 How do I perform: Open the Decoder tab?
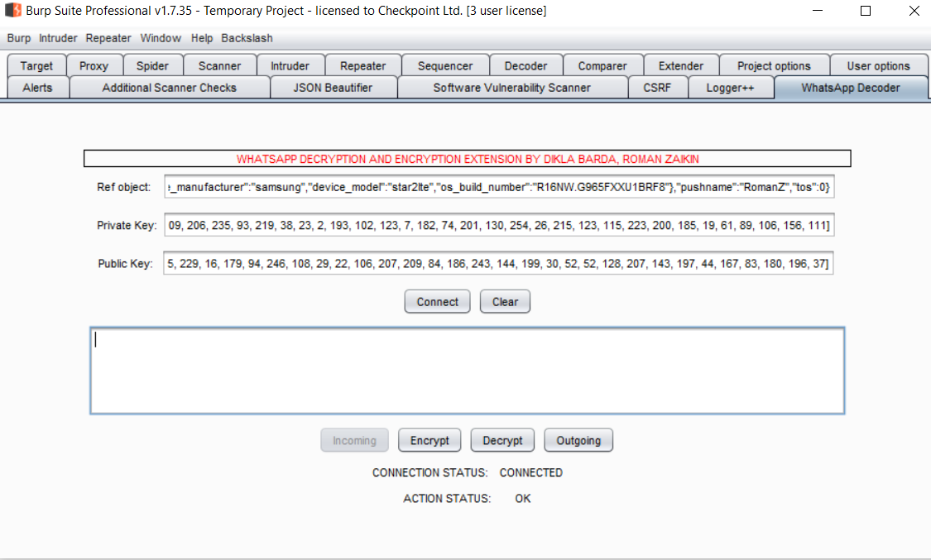(525, 66)
